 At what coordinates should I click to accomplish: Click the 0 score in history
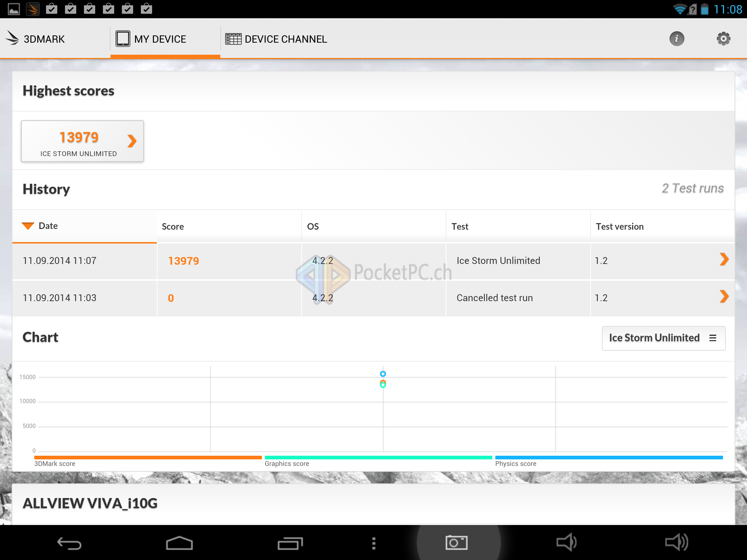click(171, 298)
